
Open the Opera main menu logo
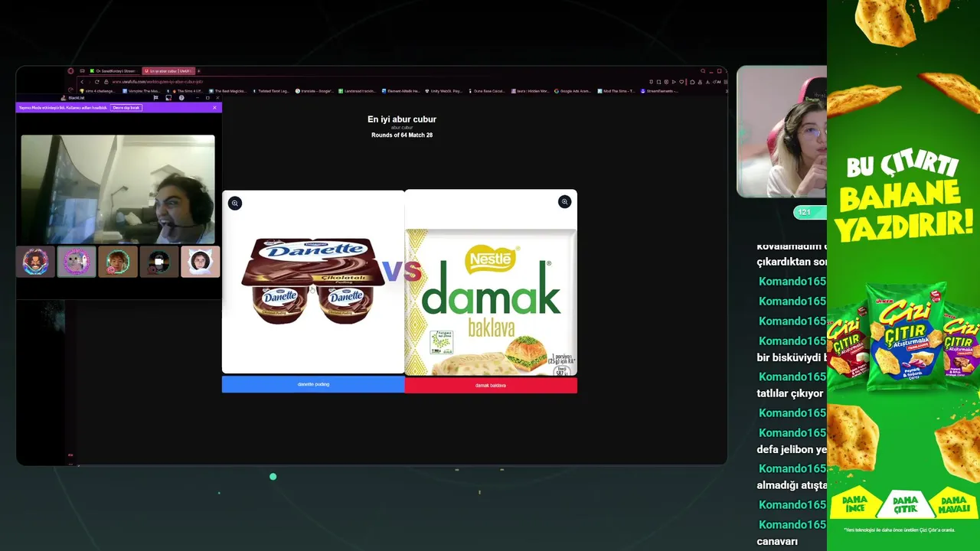70,71
